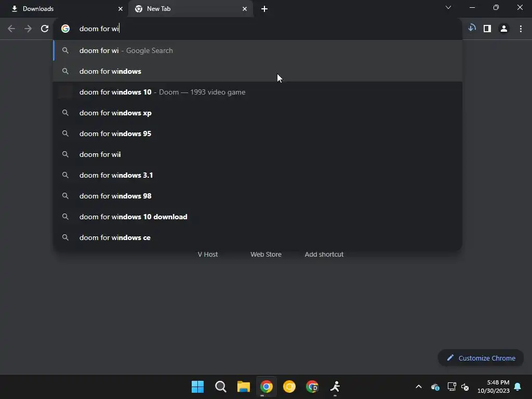Toggle the Chrome side panel icon
532x399 pixels.
487,29
